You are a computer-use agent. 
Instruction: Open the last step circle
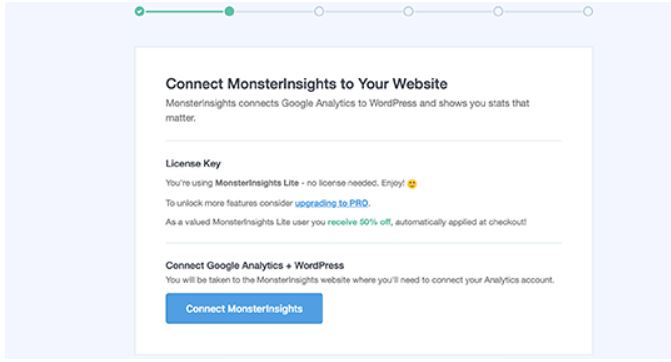coord(588,12)
